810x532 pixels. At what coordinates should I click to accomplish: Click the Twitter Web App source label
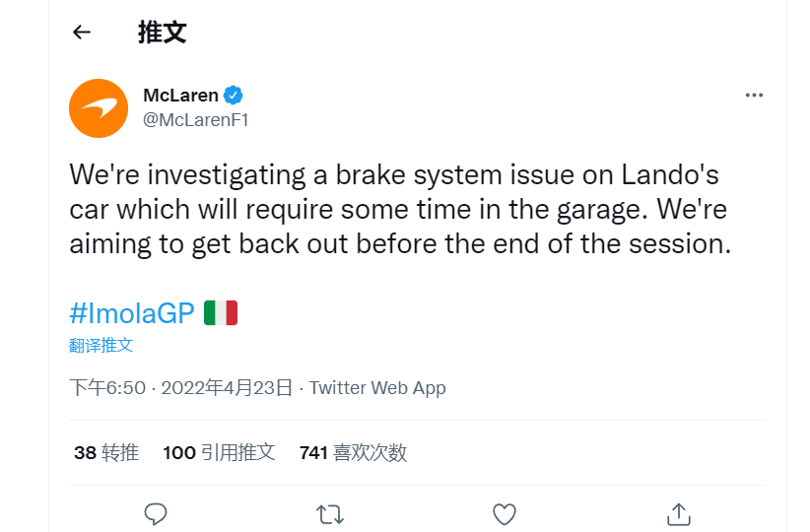(377, 387)
